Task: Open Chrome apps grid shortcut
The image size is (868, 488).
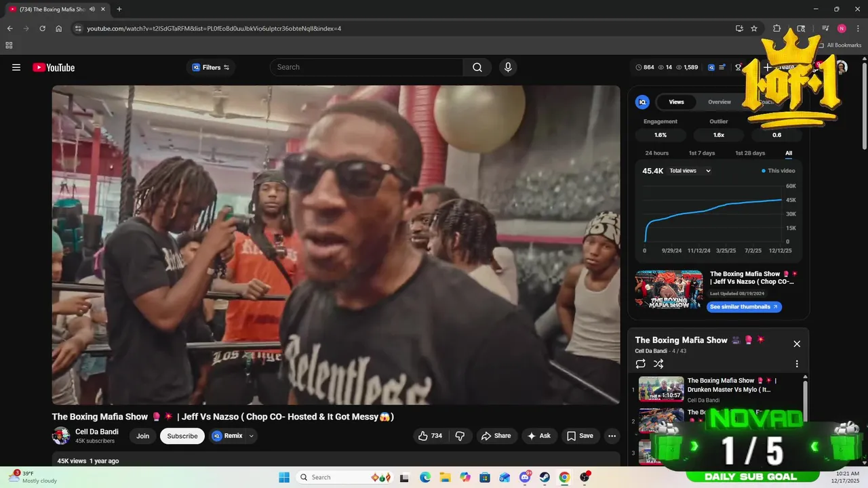Action: (9, 45)
